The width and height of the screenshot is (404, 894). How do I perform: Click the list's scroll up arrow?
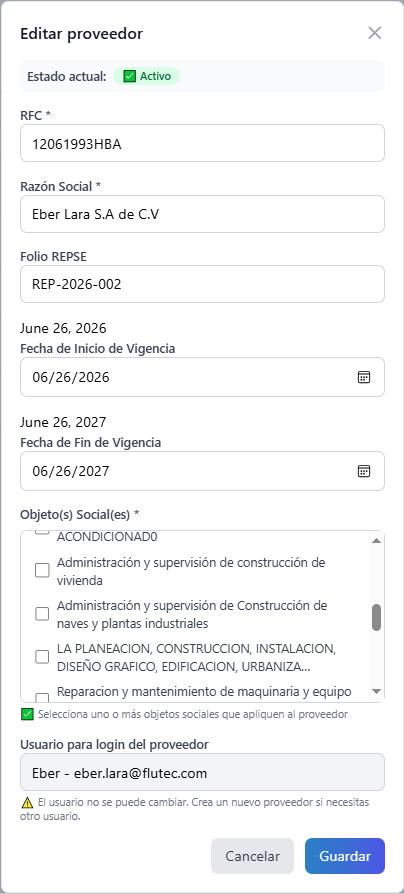[x=376, y=541]
